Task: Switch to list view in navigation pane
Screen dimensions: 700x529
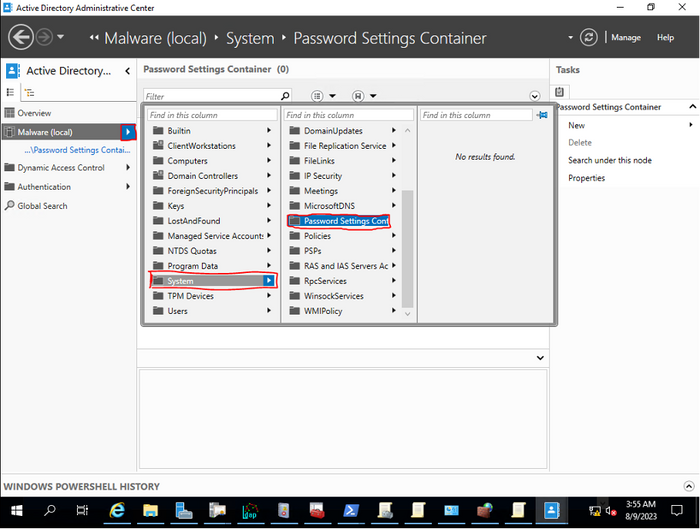Action: [10, 92]
